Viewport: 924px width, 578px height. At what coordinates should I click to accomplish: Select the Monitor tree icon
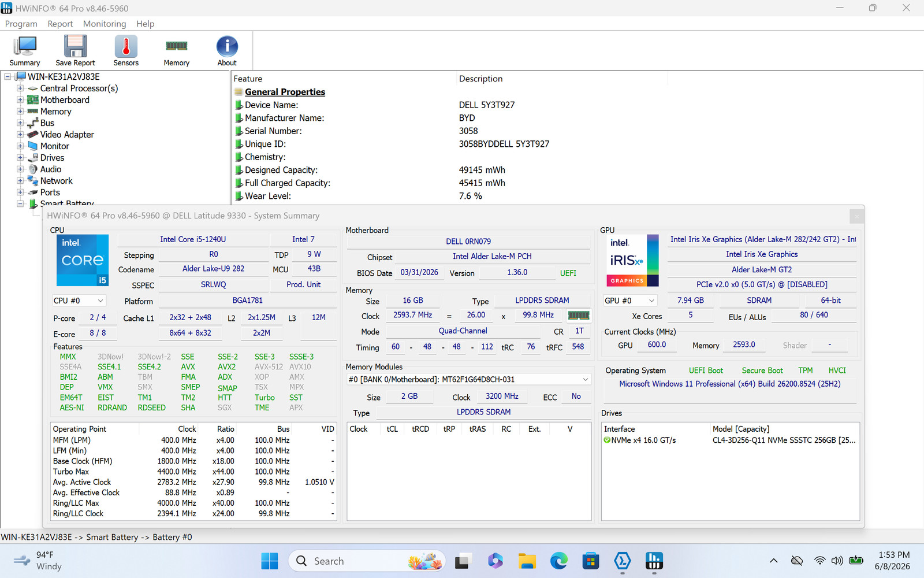(33, 146)
